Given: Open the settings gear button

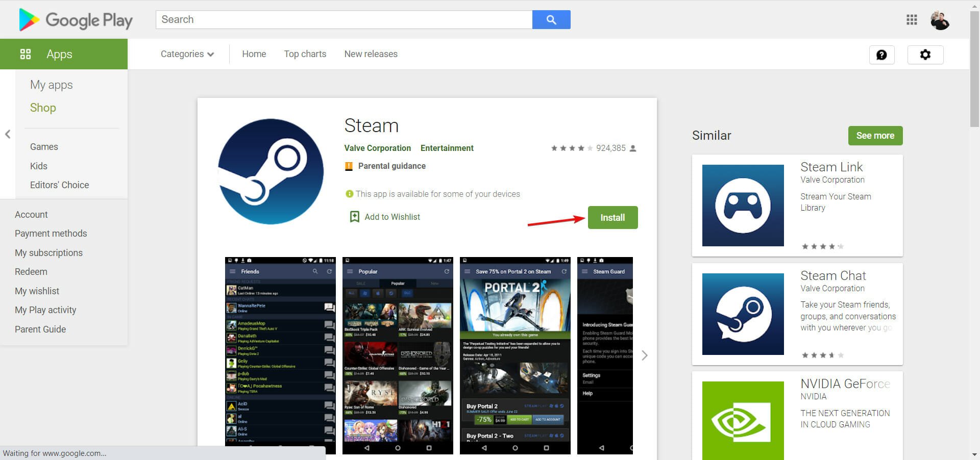Looking at the screenshot, I should click(x=925, y=55).
